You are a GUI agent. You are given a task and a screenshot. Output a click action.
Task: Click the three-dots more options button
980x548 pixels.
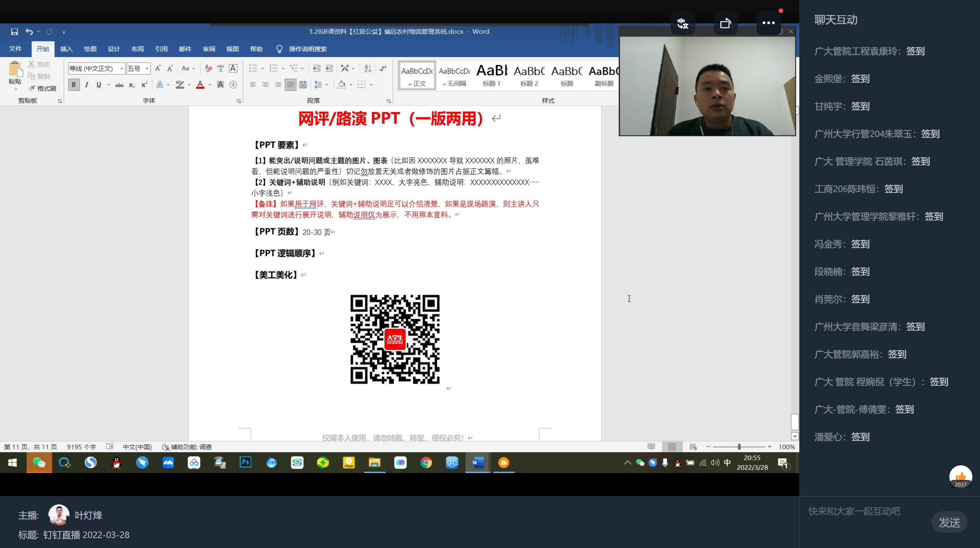(768, 23)
